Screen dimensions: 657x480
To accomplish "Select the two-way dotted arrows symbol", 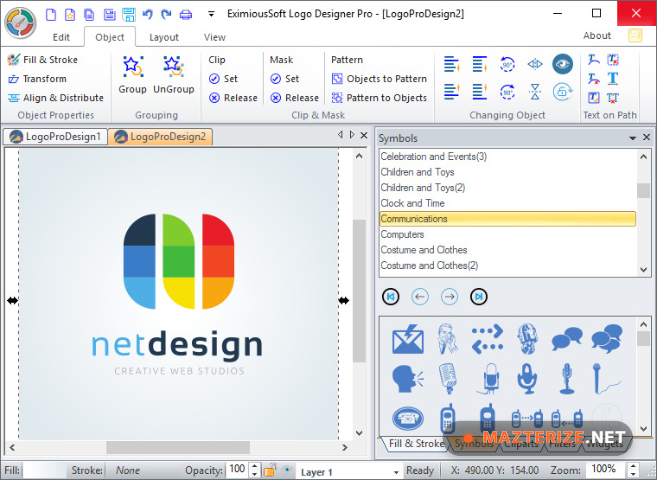I will [x=487, y=338].
